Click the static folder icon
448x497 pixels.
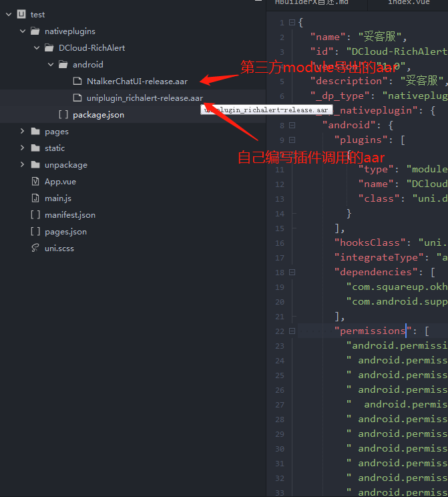[35, 148]
